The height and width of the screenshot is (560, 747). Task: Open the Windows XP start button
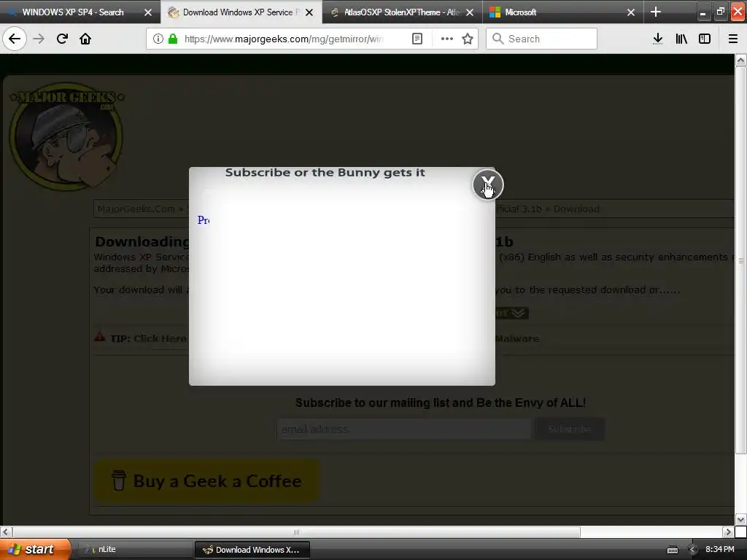coord(35,549)
